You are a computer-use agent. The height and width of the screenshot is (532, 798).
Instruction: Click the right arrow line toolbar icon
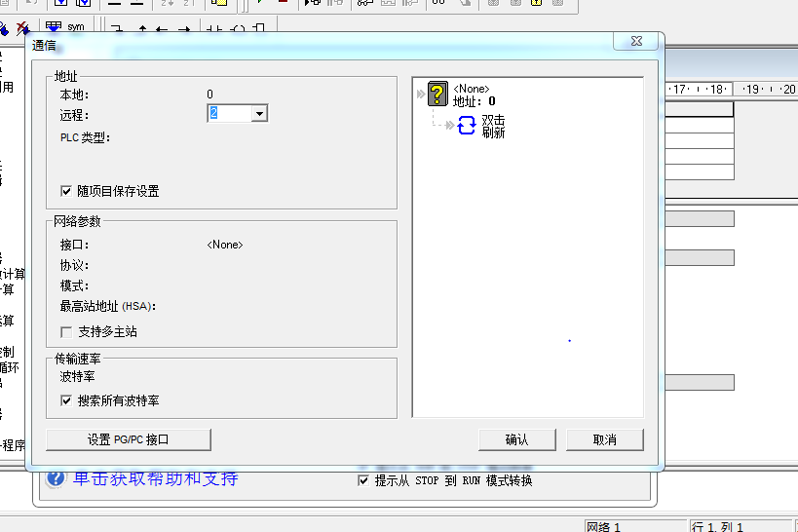point(184,29)
